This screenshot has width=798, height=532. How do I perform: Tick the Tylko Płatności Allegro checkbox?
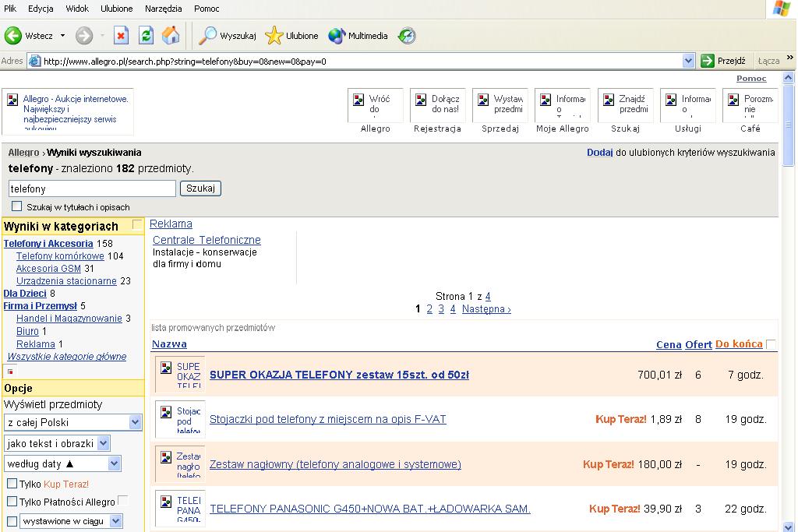click(x=12, y=501)
